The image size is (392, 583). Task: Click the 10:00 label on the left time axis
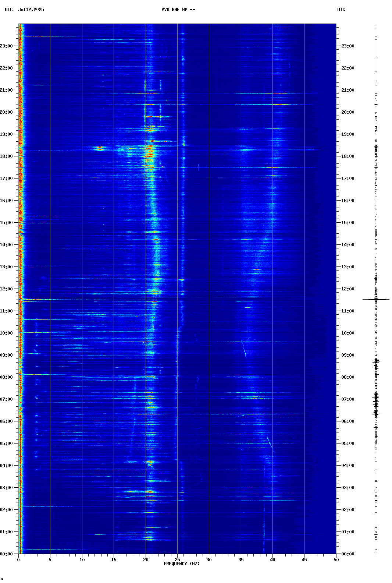pos(6,333)
